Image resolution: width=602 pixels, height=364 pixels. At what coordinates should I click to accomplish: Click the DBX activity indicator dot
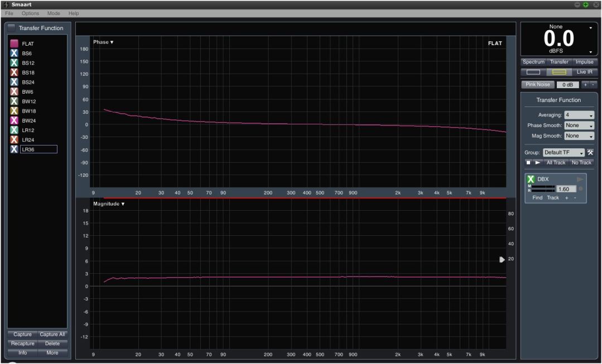[x=580, y=189]
